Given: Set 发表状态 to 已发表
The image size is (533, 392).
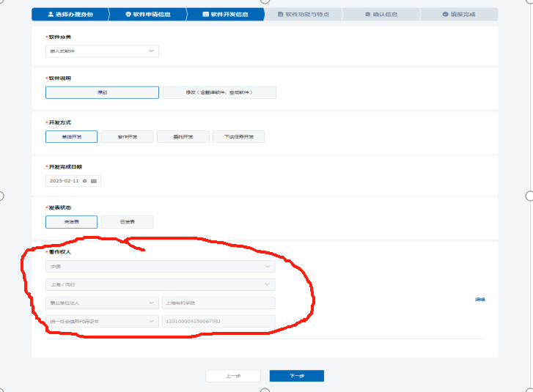Looking at the screenshot, I should point(127,221).
